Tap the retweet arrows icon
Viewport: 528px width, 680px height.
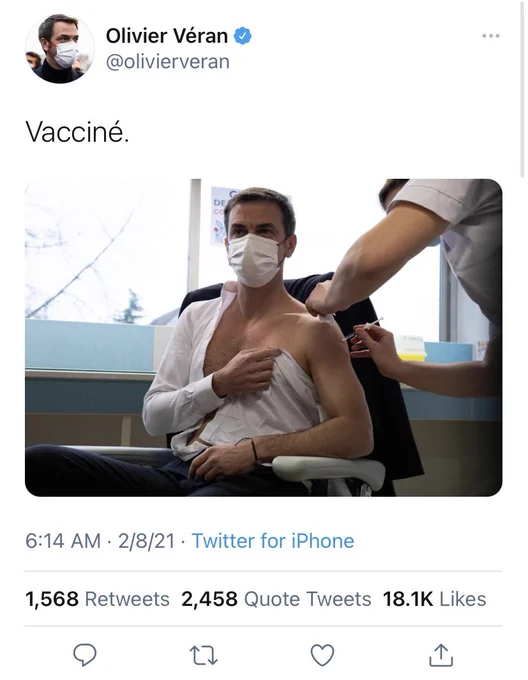tap(204, 655)
